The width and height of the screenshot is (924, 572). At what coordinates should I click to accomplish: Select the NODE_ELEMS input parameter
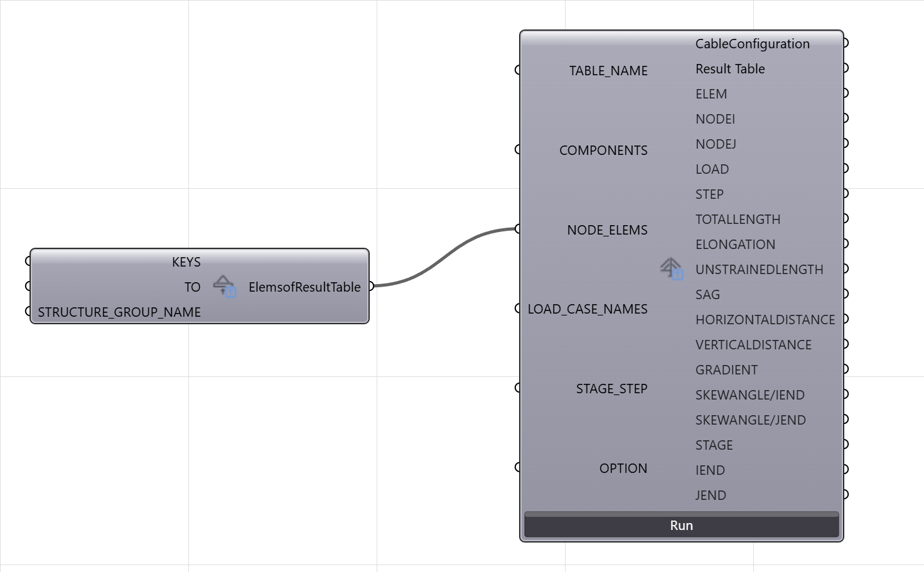point(607,230)
